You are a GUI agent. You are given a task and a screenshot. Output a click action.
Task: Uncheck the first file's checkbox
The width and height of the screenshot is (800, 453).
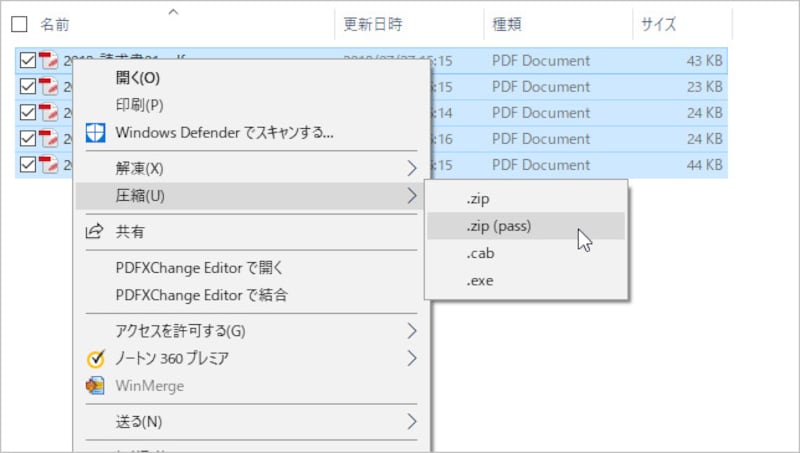[x=27, y=61]
